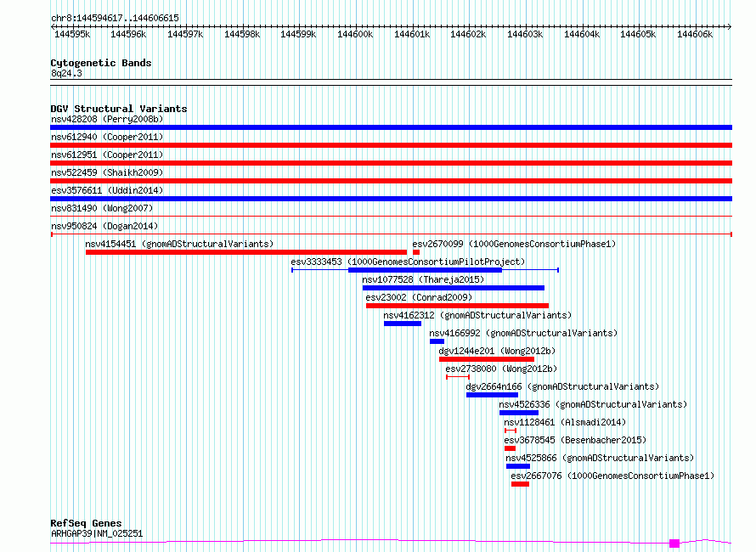This screenshot has height=552, width=756.
Task: Select esv3333453 1000Genomes Pilot blue bar
Action: [426, 270]
